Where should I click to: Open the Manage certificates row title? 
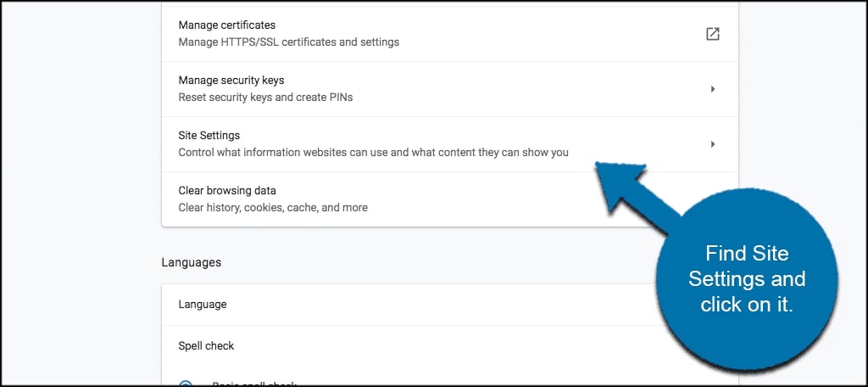click(x=226, y=25)
